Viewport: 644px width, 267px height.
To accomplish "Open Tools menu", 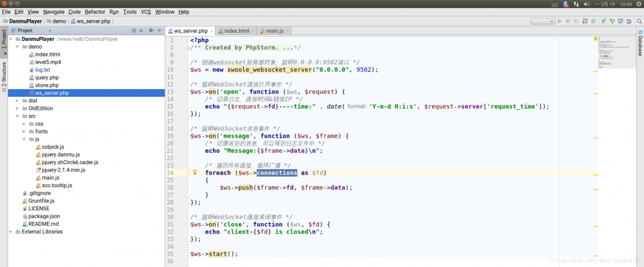I will [x=130, y=12].
